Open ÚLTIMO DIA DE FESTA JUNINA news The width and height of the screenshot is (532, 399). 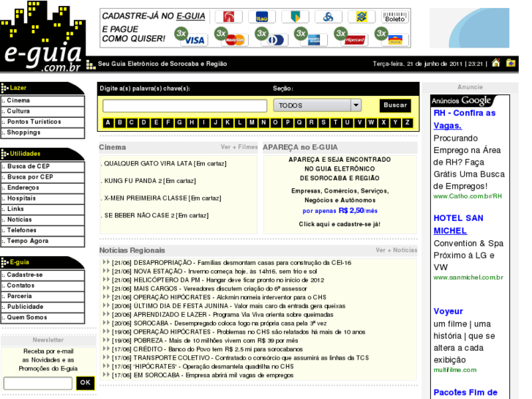click(239, 306)
